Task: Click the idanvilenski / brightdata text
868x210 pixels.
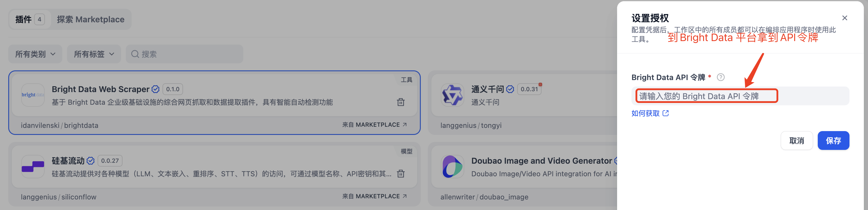Action: [x=60, y=126]
